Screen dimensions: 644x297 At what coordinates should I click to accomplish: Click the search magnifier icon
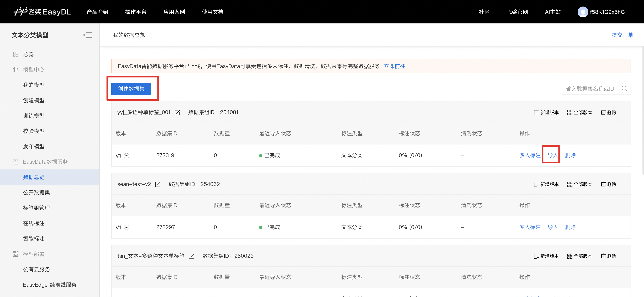(x=624, y=89)
